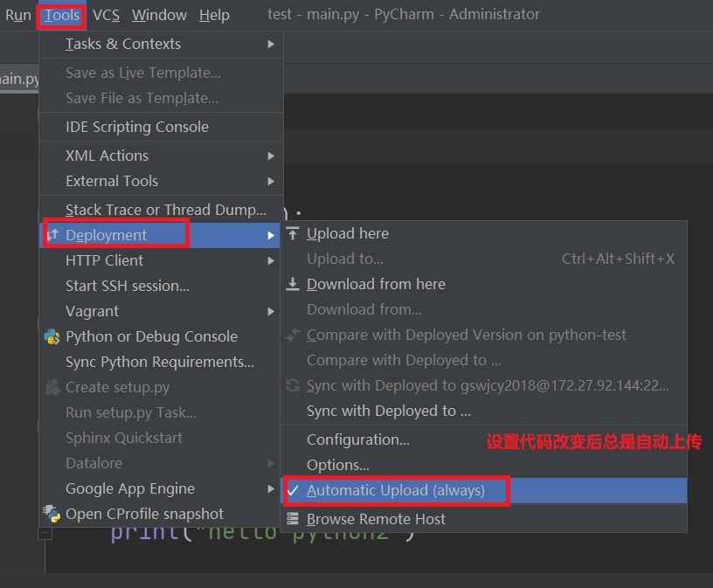This screenshot has width=713, height=588.
Task: Click the code fold marker in gutter
Action: [45, 533]
